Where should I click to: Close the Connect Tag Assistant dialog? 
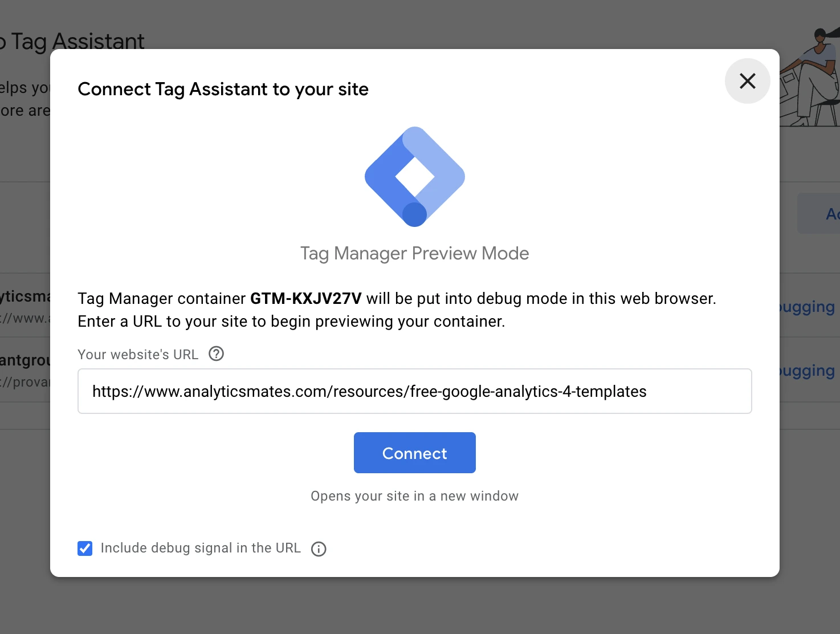tap(747, 81)
